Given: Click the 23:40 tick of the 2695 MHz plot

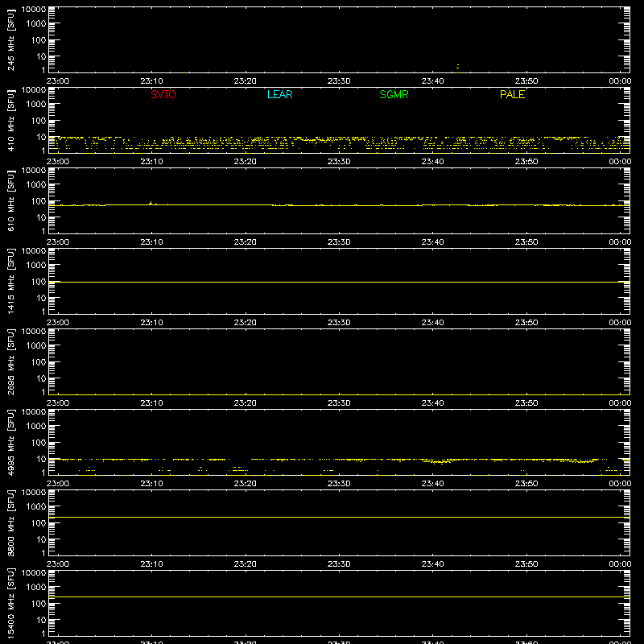Looking at the screenshot, I should tap(432, 403).
